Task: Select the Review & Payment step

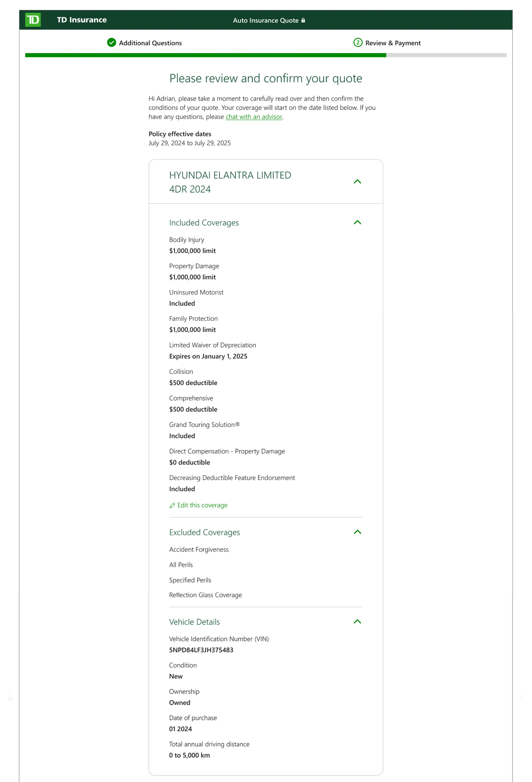Action: 393,43
